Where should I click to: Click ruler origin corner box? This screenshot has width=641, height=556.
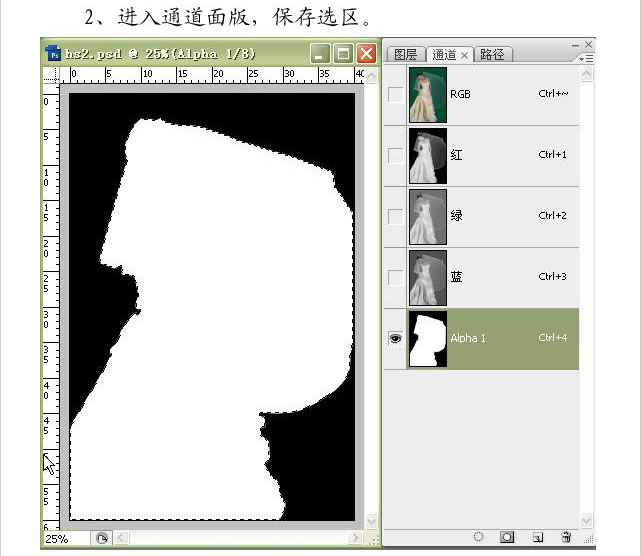click(51, 75)
